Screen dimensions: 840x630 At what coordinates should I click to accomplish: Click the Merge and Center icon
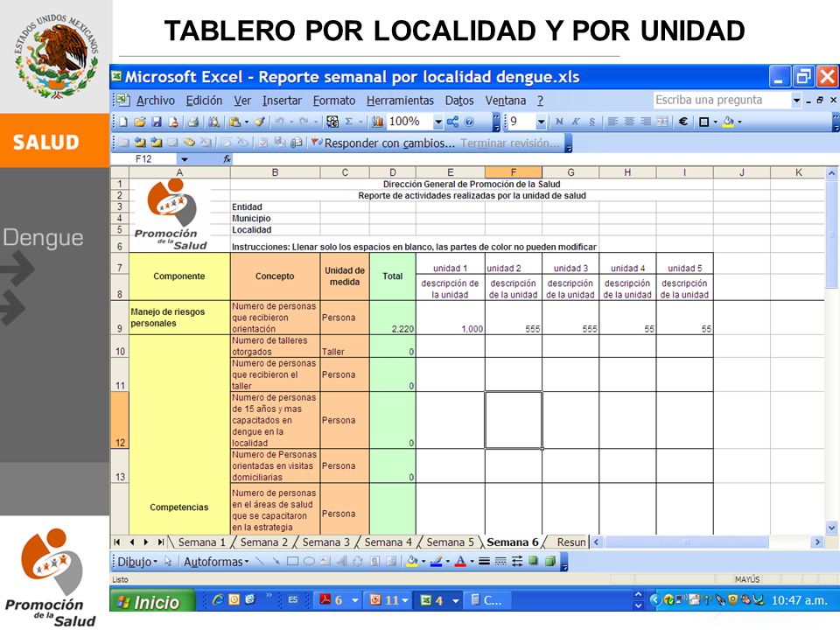[662, 122]
